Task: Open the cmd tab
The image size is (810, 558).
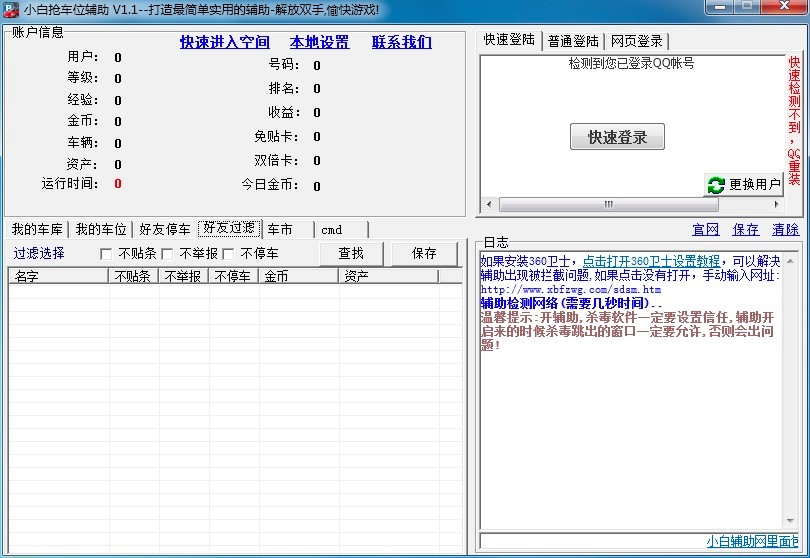Action: 332,229
